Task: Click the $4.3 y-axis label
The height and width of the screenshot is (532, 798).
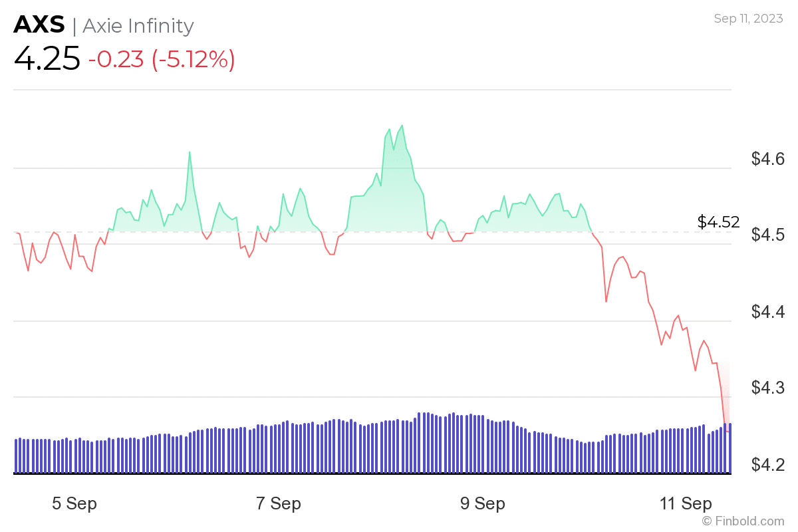Action: click(x=768, y=388)
